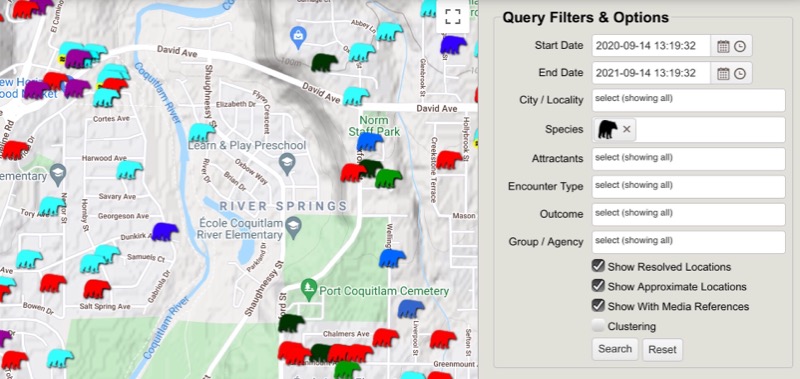The width and height of the screenshot is (800, 379).
Task: Uncheck Show Resolved Locations
Action: [598, 266]
